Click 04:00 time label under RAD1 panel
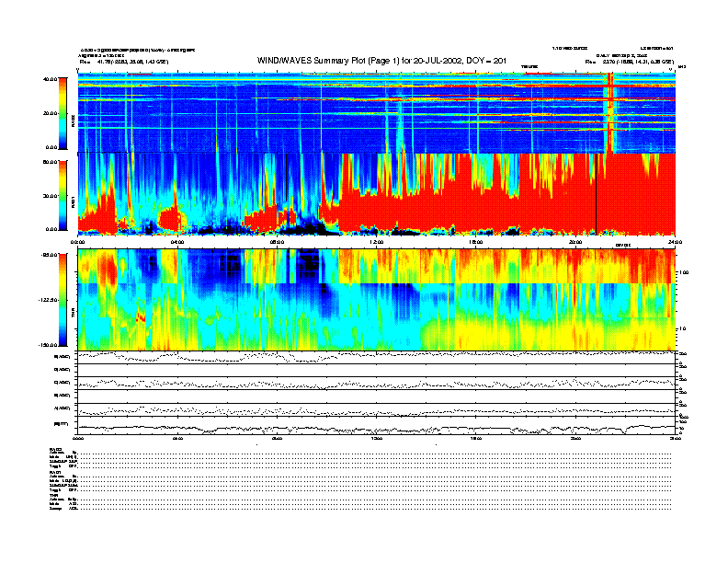This screenshot has width=728, height=563. [177, 242]
